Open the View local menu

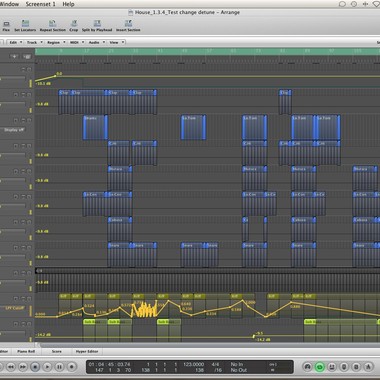click(116, 42)
